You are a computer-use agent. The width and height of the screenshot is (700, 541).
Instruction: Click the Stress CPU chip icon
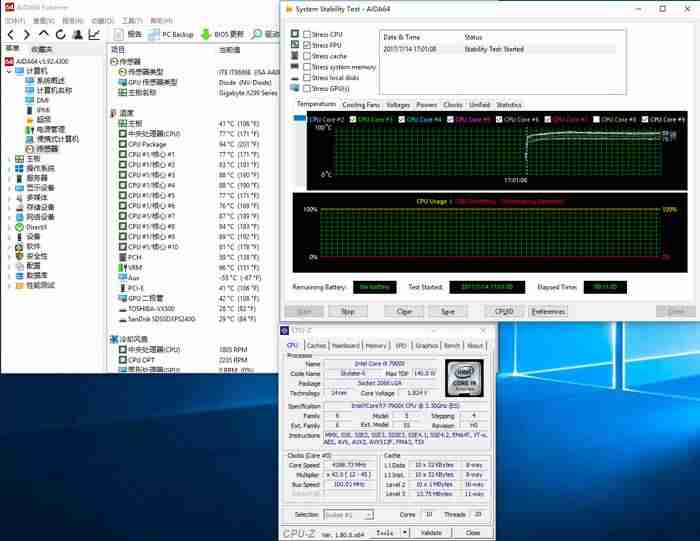tap(295, 34)
